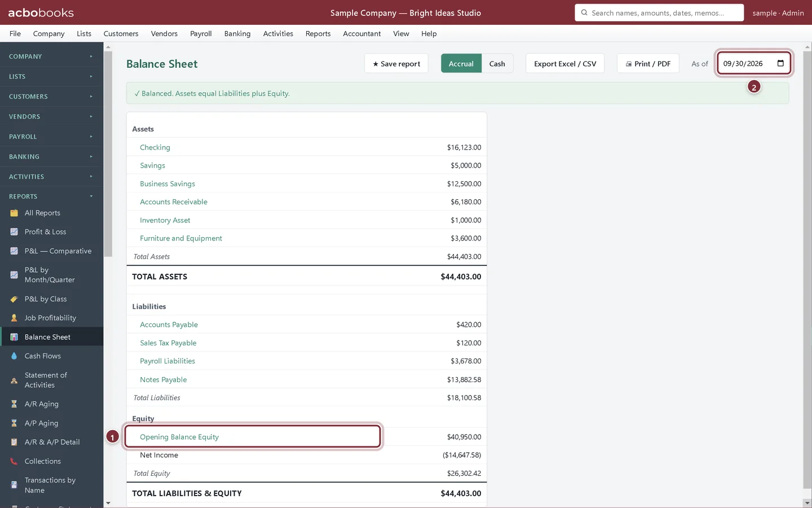Click the A/R Aging hourglass icon

[14, 404]
